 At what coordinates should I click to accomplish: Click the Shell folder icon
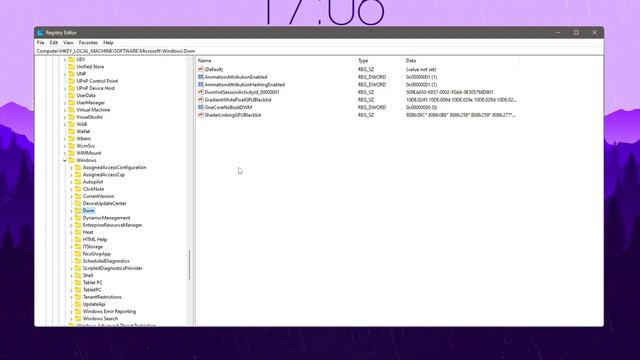pos(78,276)
